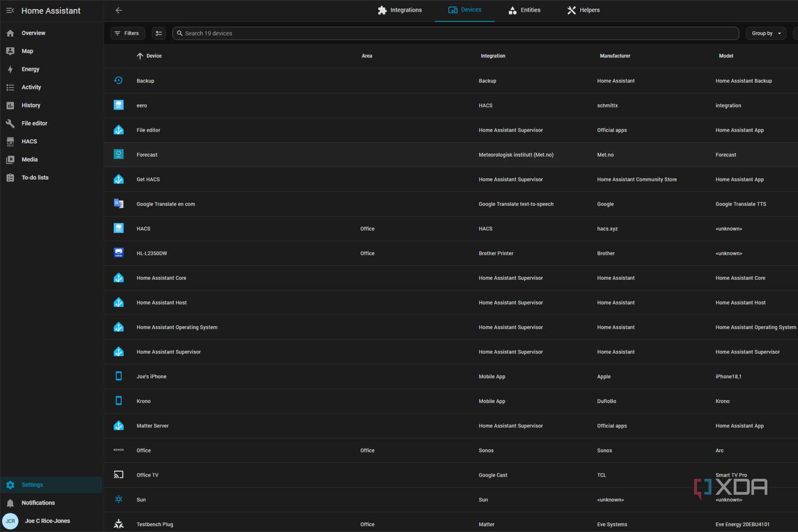Viewport: 798px width, 532px height.
Task: Click the Home Assistant Supervisor device icon
Action: coord(118,352)
